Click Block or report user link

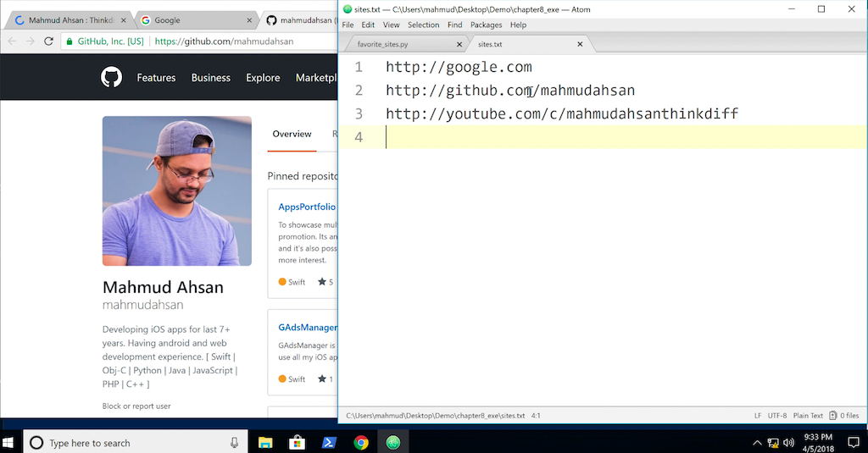click(136, 406)
